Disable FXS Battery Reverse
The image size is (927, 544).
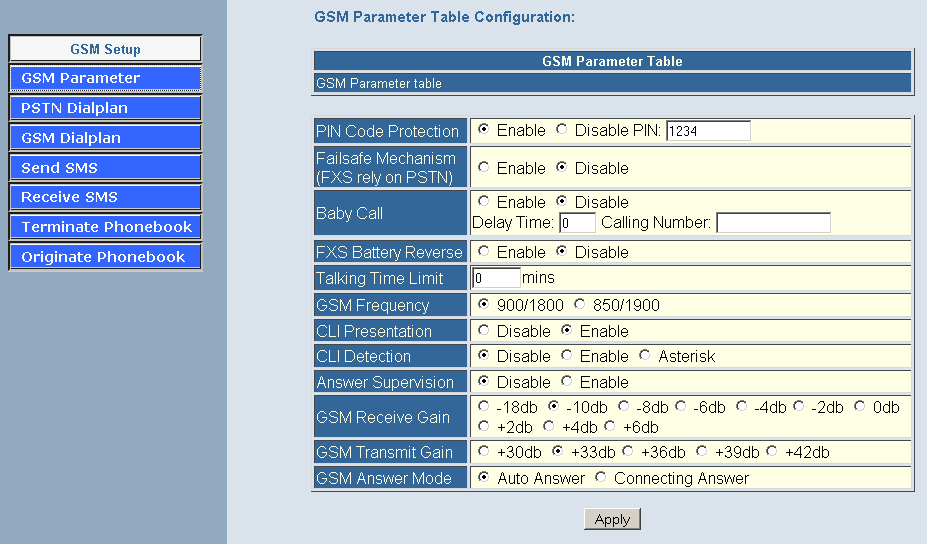click(562, 251)
